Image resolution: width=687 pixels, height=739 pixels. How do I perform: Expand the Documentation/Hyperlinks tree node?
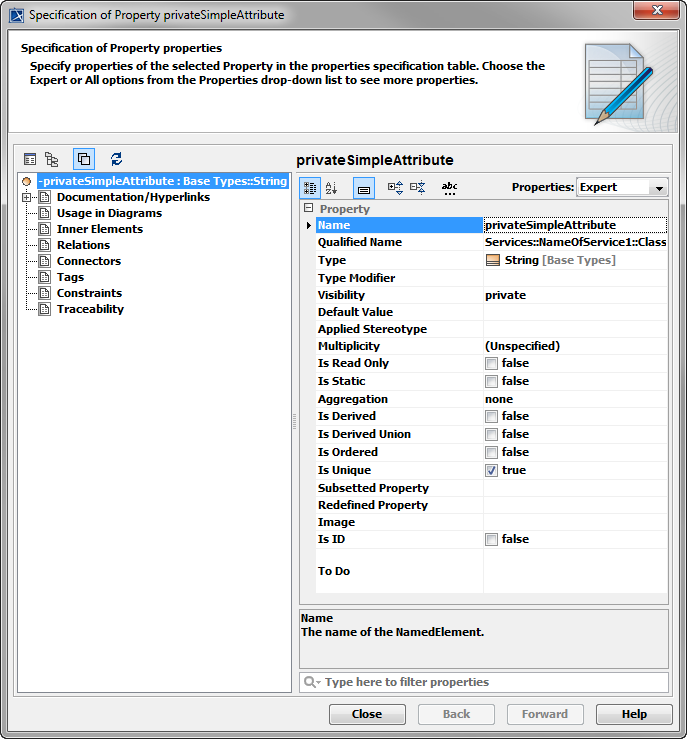pyautogui.click(x=27, y=197)
